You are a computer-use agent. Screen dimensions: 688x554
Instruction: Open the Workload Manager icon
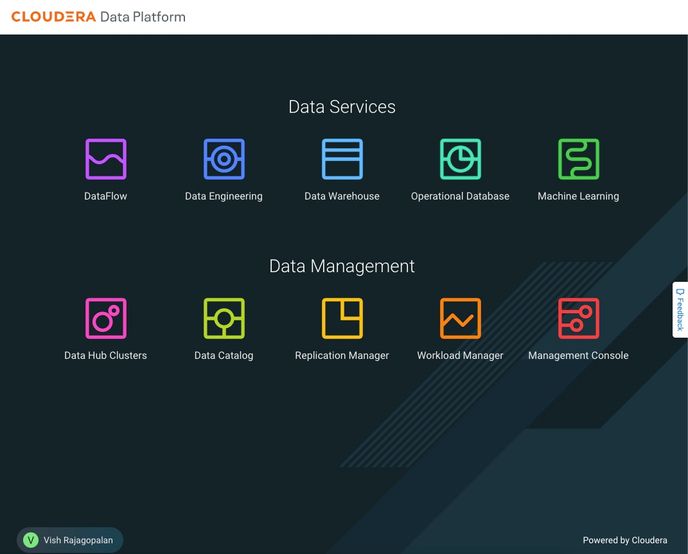[460, 318]
